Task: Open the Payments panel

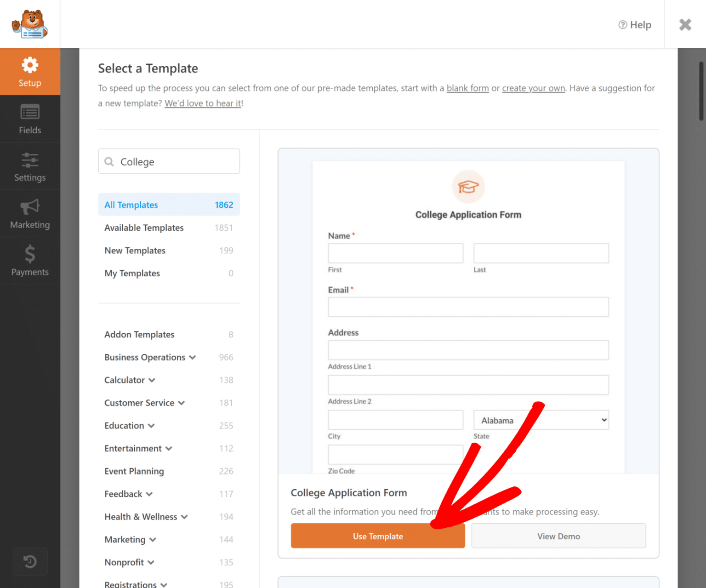Action: 30,261
